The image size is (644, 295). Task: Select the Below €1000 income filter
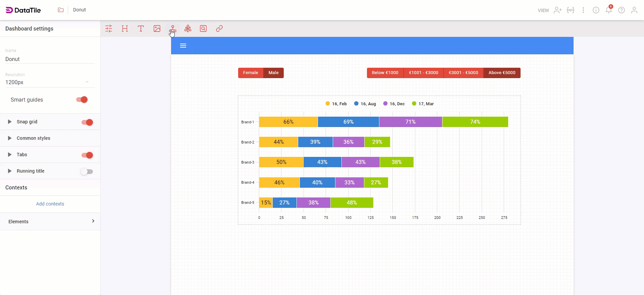(385, 73)
